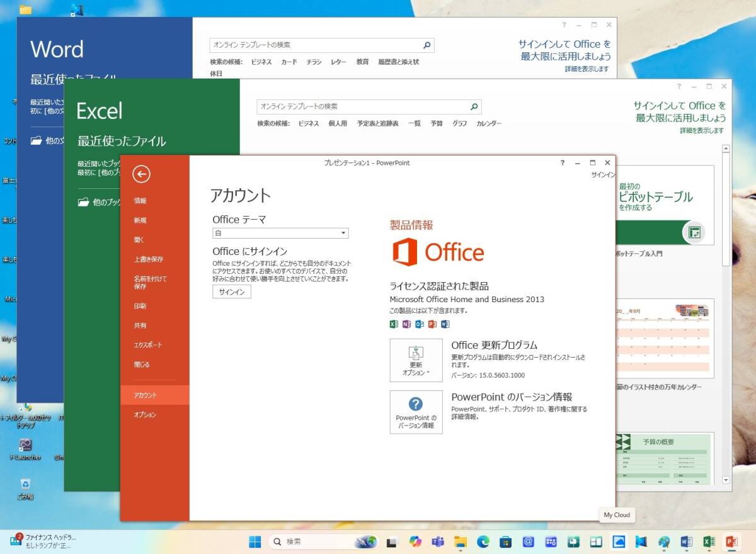Go back using the PowerPoint backstage arrow
Screen dimensions: 756x554
pyautogui.click(x=141, y=174)
